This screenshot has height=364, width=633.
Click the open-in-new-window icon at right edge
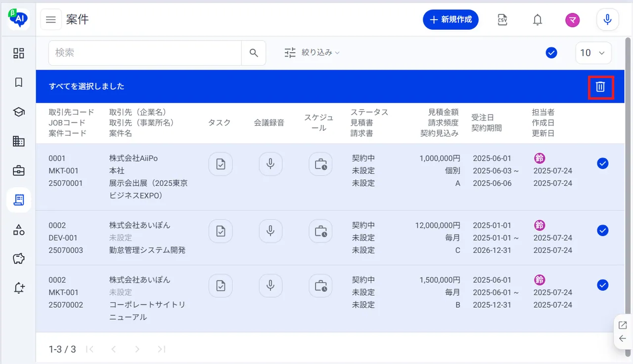click(623, 325)
